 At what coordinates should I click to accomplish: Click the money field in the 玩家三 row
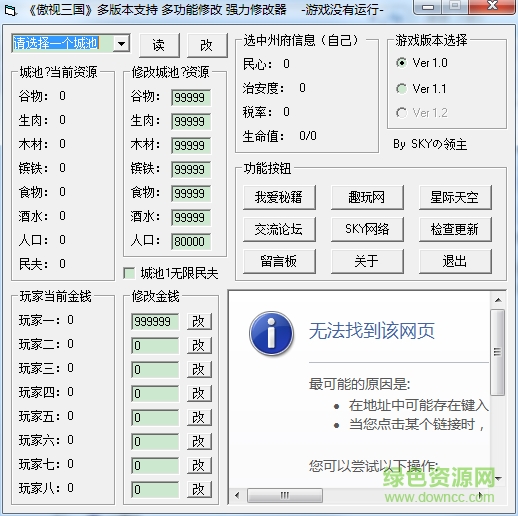tap(155, 369)
